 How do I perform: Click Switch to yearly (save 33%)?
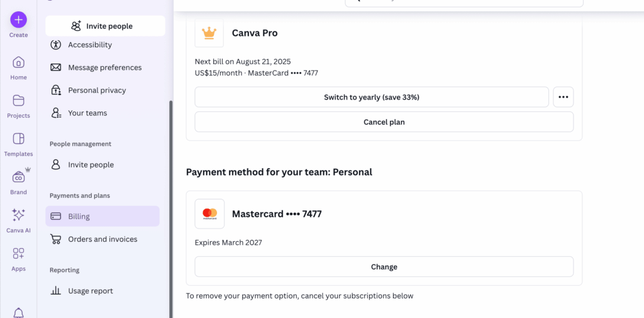pyautogui.click(x=371, y=97)
